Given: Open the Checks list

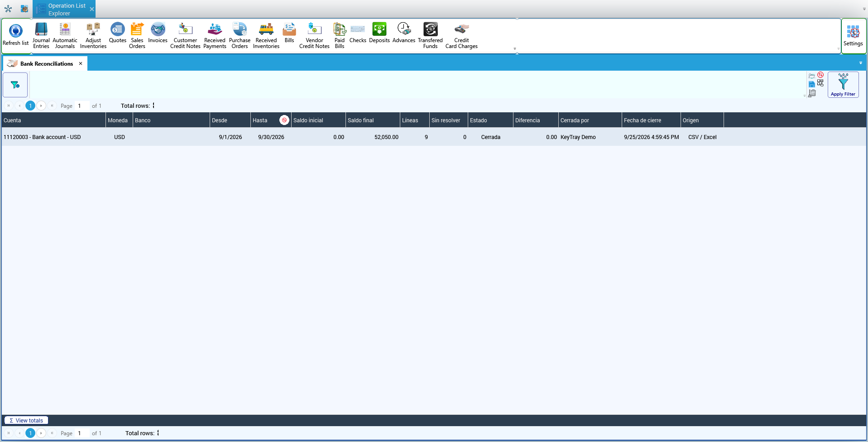Looking at the screenshot, I should point(358,33).
